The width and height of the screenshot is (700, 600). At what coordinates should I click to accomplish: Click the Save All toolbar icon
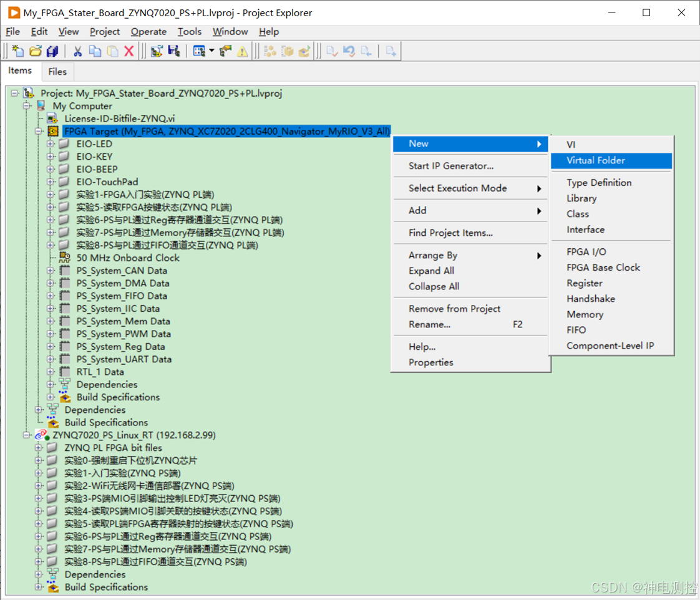pos(52,51)
